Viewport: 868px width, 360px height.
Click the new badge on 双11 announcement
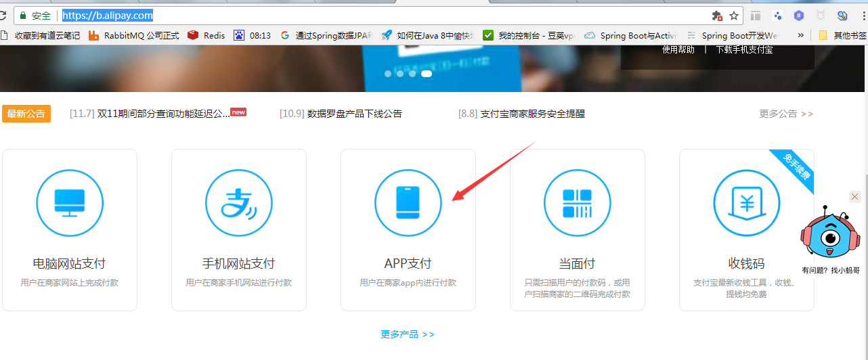238,112
